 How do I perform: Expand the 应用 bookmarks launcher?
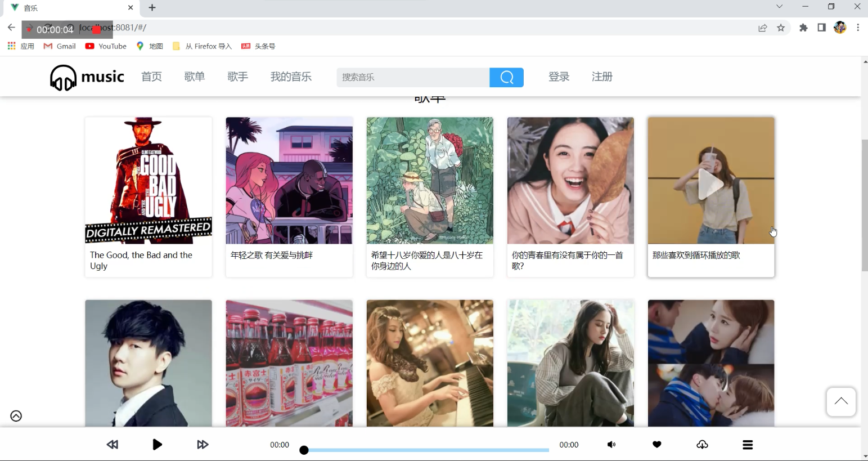pyautogui.click(x=11, y=46)
